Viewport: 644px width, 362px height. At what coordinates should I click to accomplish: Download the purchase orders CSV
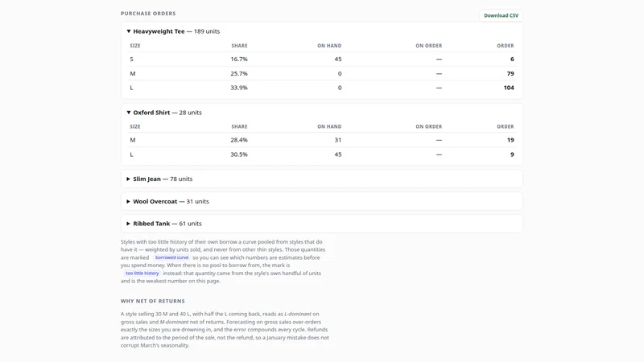[501, 15]
